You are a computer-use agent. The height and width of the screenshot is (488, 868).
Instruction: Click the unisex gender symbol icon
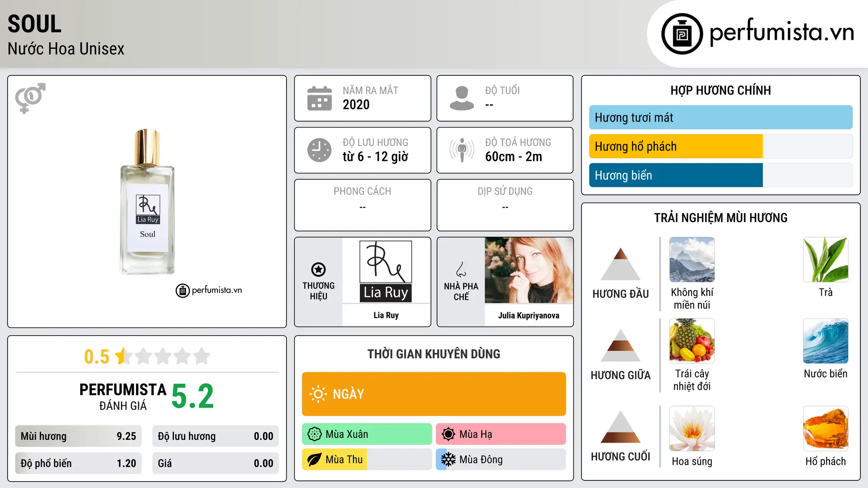coord(30,98)
